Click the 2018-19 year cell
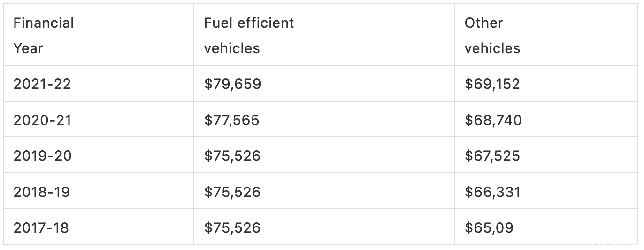Viewport: 644px width, 250px height. (99, 191)
